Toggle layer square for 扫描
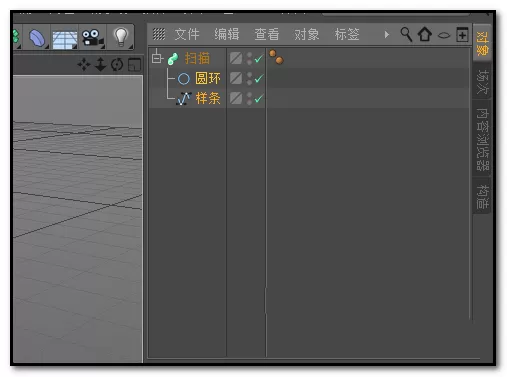The width and height of the screenshot is (507, 377). 236,58
